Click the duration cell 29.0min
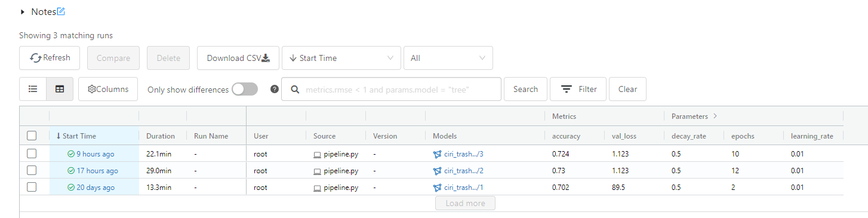This screenshot has height=218, width=868. (159, 171)
